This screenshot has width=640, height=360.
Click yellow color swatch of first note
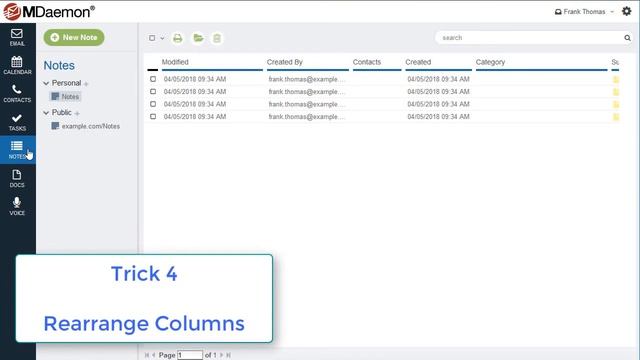(616, 80)
